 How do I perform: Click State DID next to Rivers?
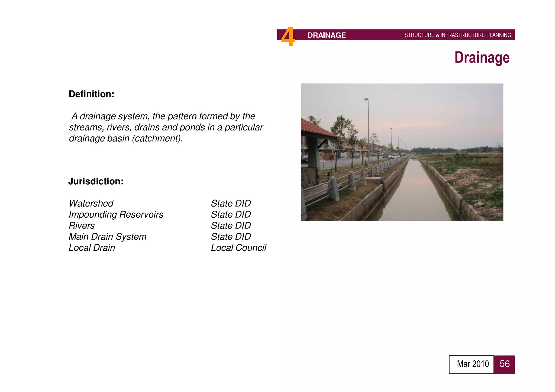click(231, 226)
